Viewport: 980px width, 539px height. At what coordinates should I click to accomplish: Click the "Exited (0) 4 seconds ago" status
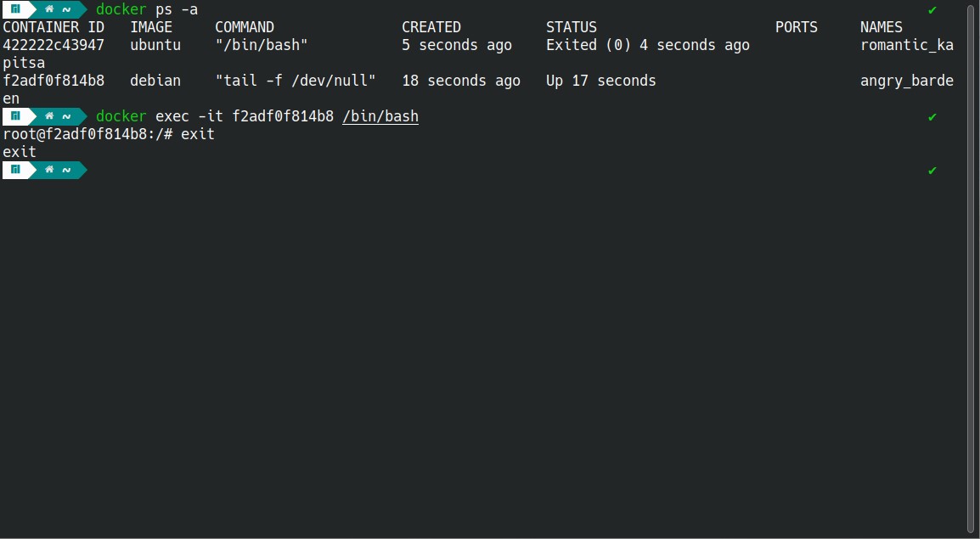[648, 45]
